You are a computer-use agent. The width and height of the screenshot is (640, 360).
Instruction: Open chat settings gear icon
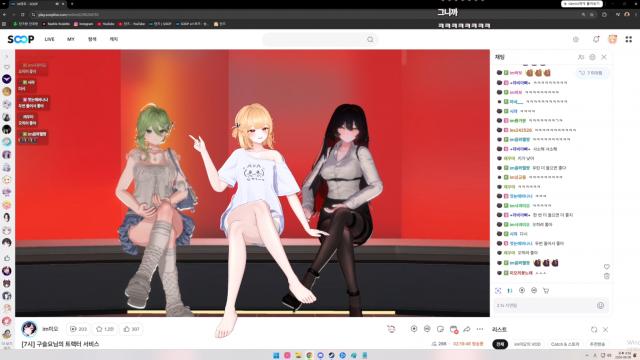tap(592, 57)
